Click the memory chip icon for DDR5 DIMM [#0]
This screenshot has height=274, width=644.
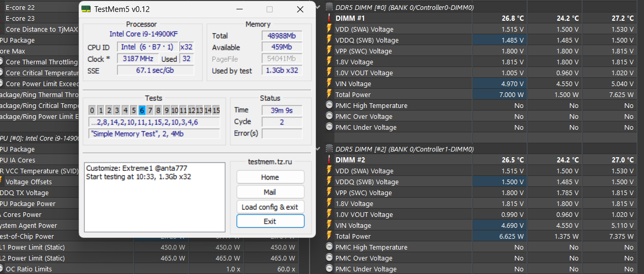pyautogui.click(x=329, y=7)
